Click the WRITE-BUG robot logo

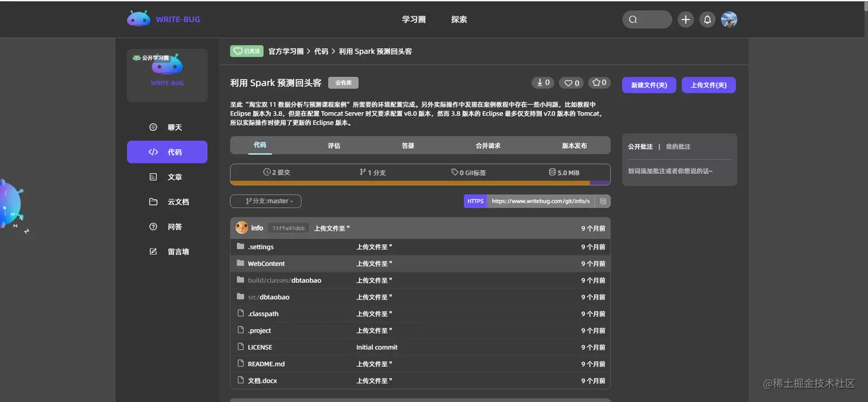pos(138,19)
